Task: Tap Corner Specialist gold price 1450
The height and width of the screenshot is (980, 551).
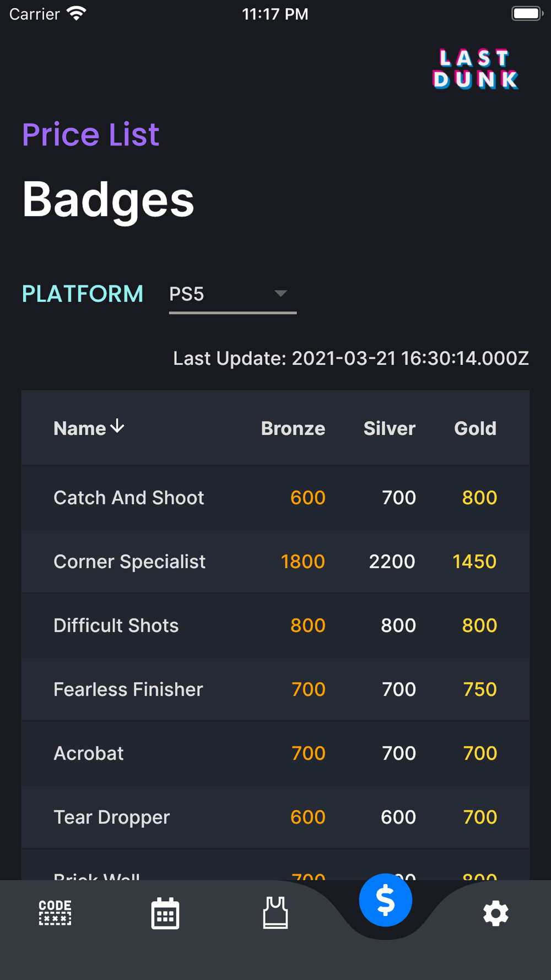Action: coord(474,562)
